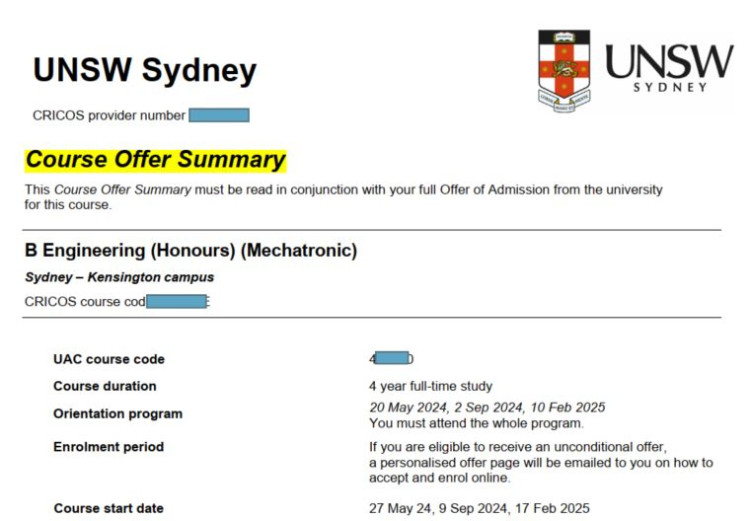The height and width of the screenshot is (521, 750).
Task: Click the orientation dates starting 20 May 2024
Action: [x=487, y=408]
